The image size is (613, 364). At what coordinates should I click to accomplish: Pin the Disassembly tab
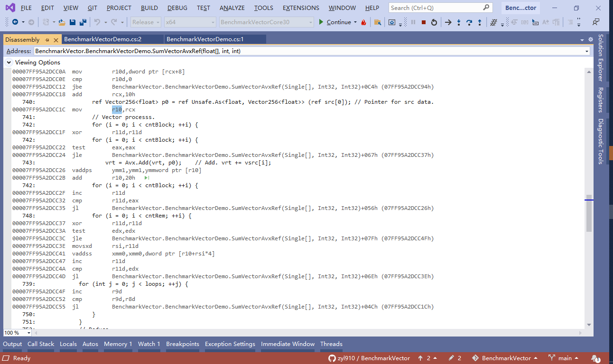47,40
